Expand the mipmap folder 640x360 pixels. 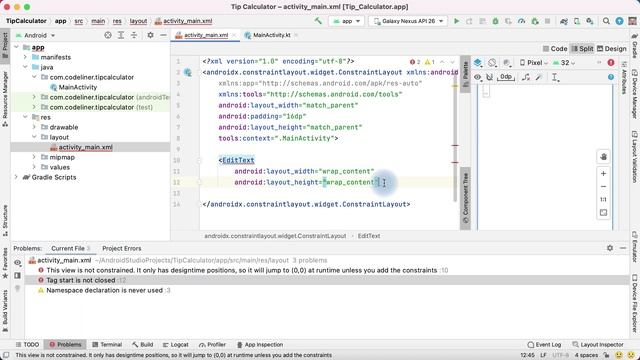[x=34, y=157]
